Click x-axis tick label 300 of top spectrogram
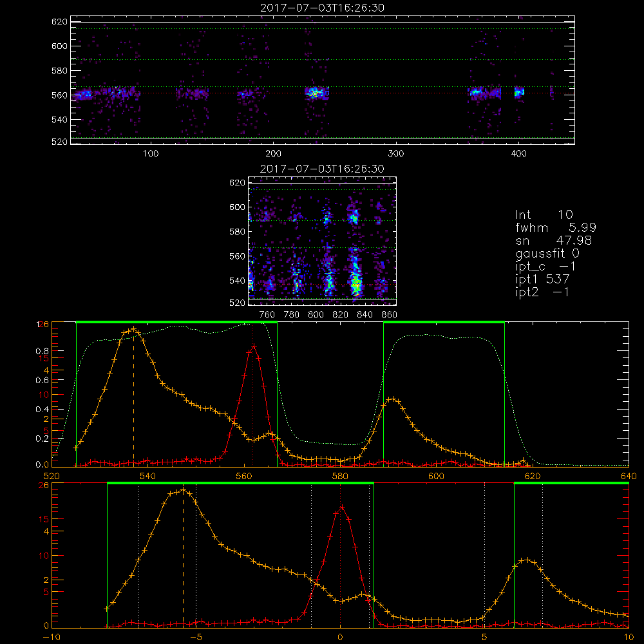This screenshot has width=644, height=644. 396,154
